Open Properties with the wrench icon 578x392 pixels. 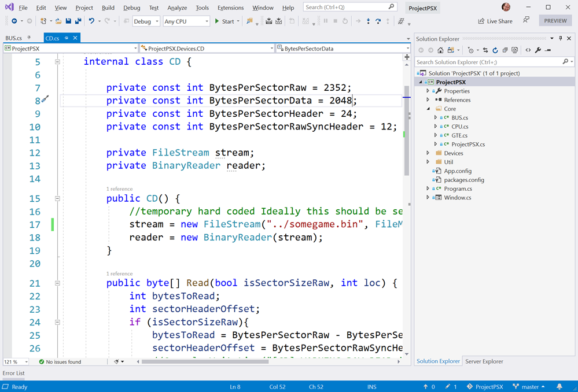click(538, 50)
